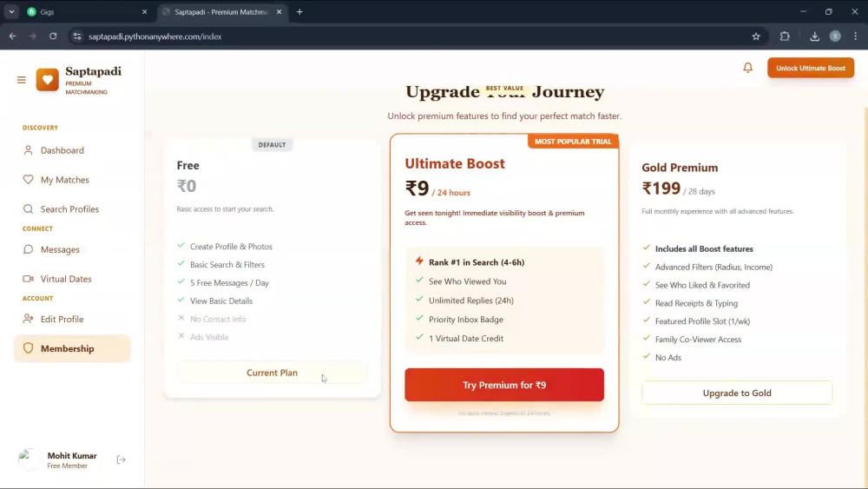Click the My Matches heart icon
The height and width of the screenshot is (489, 868).
coord(29,180)
